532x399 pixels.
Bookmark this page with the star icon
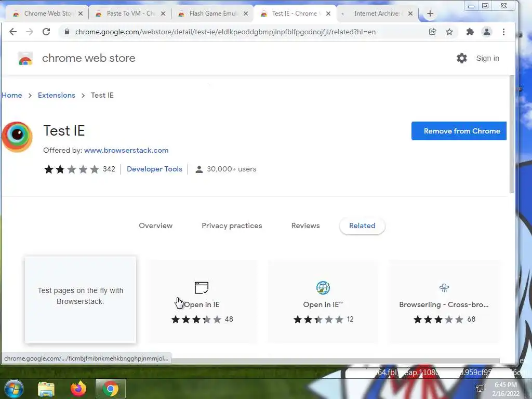click(449, 32)
